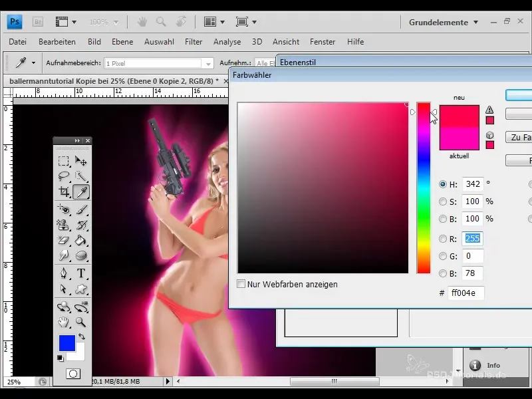Open the Fenster menu
This screenshot has width=532, height=399.
[x=323, y=42]
